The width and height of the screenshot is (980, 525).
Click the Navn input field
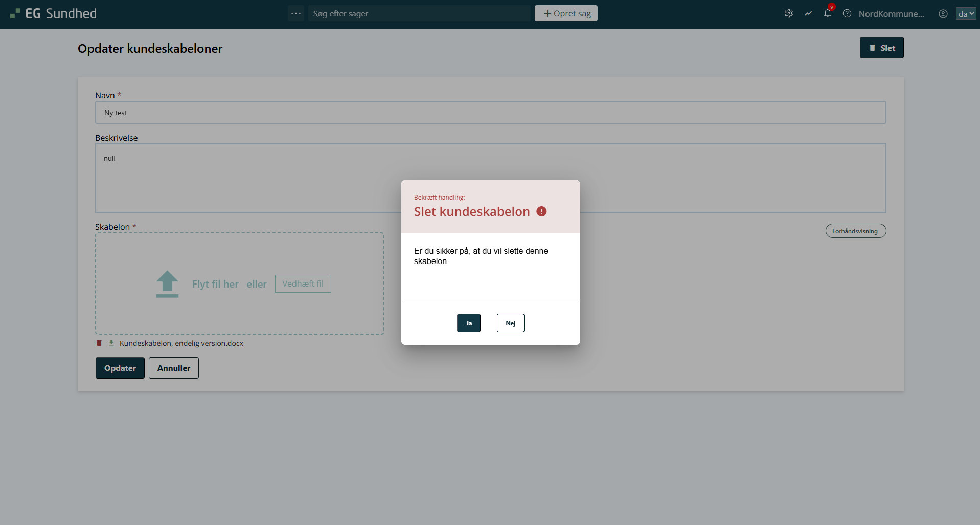point(490,113)
